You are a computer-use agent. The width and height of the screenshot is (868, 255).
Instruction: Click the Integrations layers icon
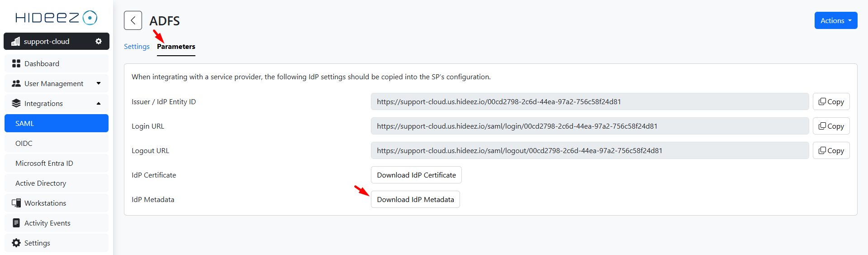pos(16,103)
